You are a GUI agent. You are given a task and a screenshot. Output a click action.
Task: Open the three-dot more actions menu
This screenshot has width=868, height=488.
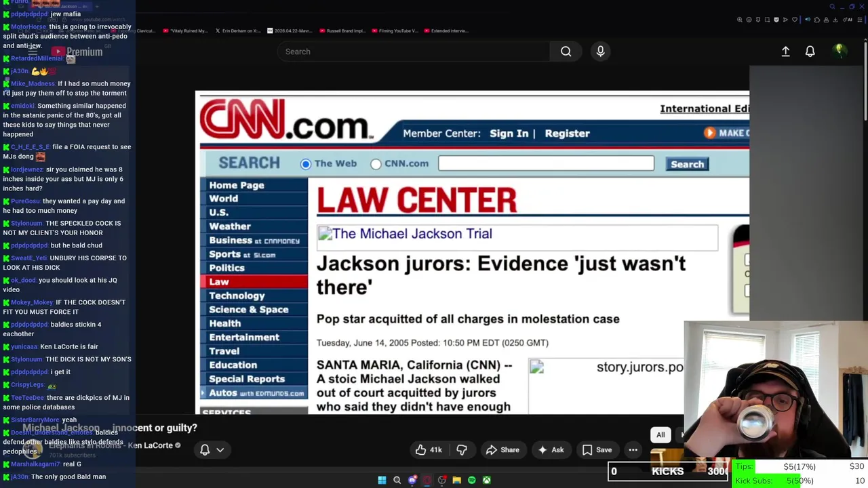point(633,449)
